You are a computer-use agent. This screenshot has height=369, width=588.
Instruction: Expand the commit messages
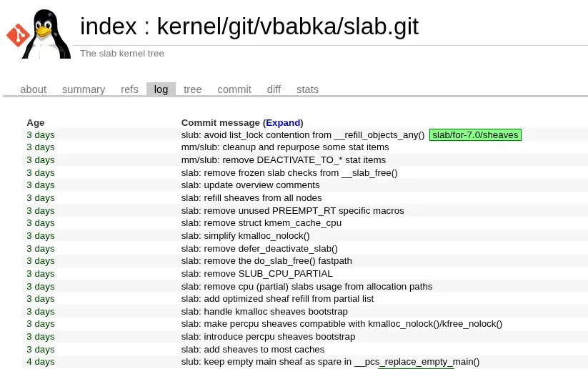pos(283,122)
